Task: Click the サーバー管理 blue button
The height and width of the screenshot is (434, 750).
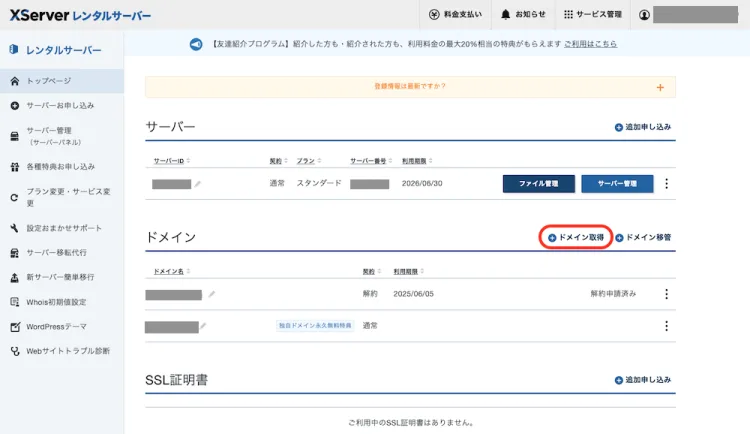Action: (x=617, y=184)
